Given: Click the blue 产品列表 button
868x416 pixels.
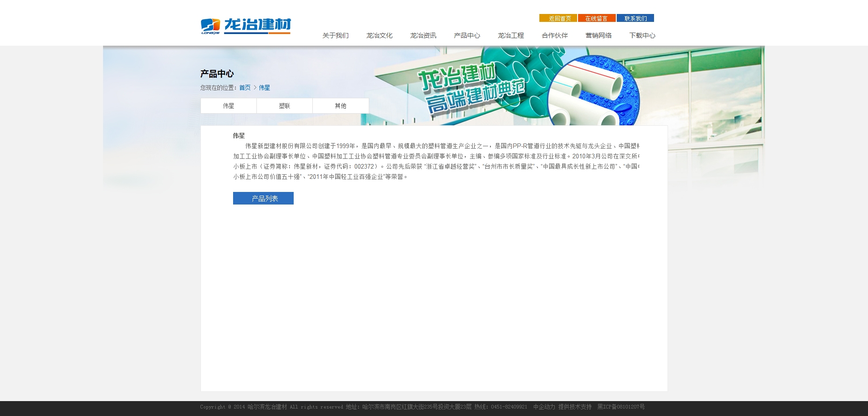Looking at the screenshot, I should (263, 198).
